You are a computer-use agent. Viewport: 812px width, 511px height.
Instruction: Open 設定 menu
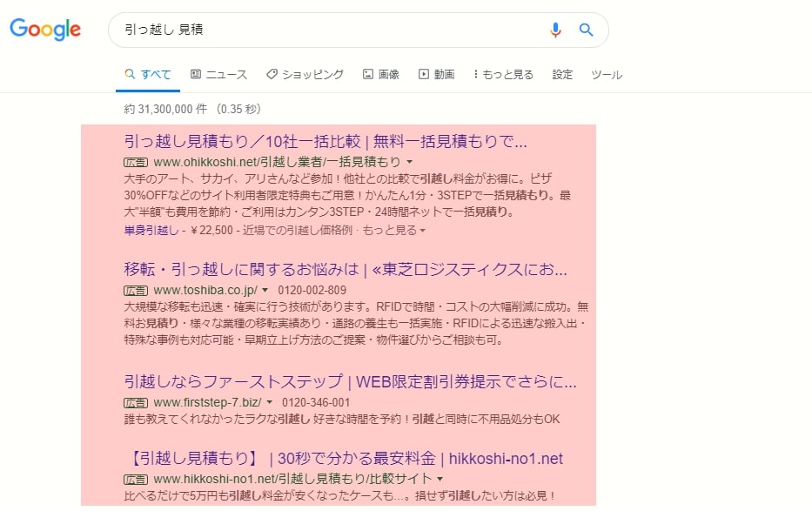pyautogui.click(x=562, y=75)
